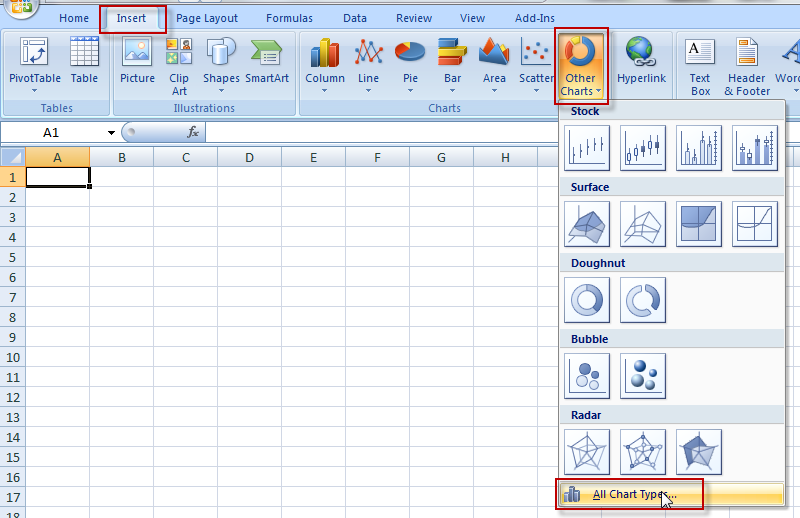Insert a SmartArt graphic
Screen dimensions: 800x518
tap(267, 61)
